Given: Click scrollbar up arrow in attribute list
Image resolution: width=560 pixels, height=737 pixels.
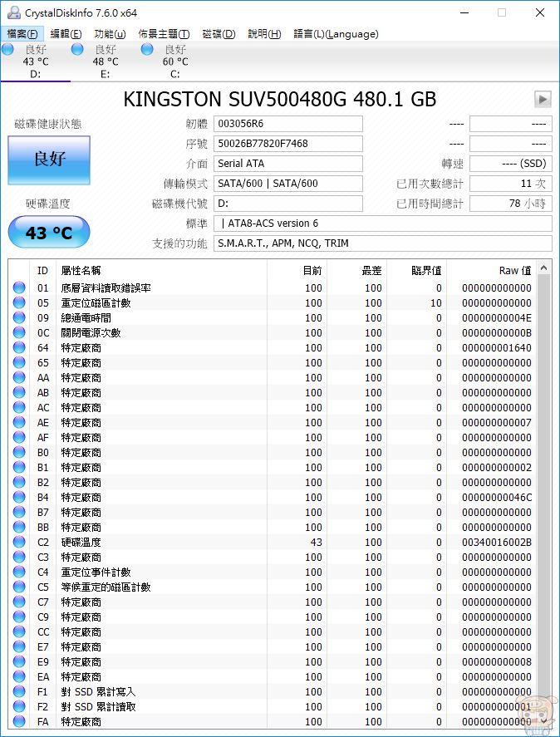Looking at the screenshot, I should (x=544, y=268).
